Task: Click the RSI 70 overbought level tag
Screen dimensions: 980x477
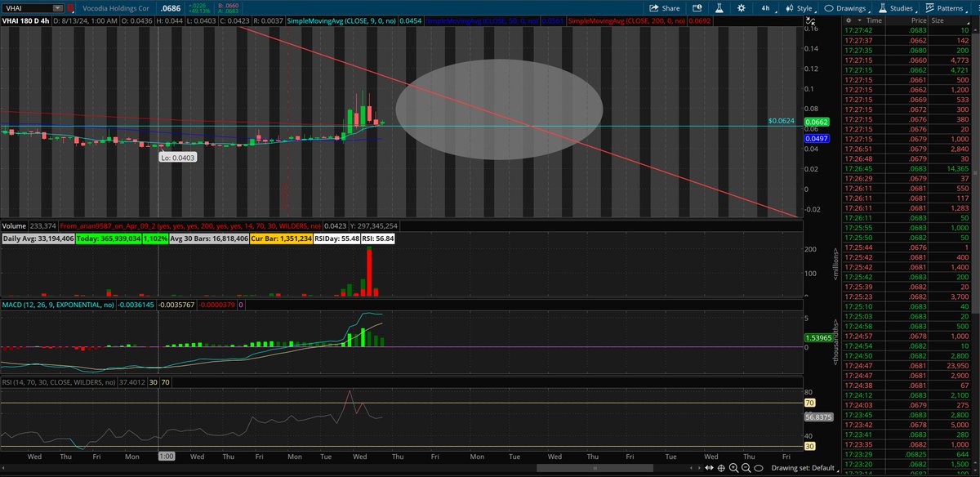Action: pyautogui.click(x=812, y=403)
